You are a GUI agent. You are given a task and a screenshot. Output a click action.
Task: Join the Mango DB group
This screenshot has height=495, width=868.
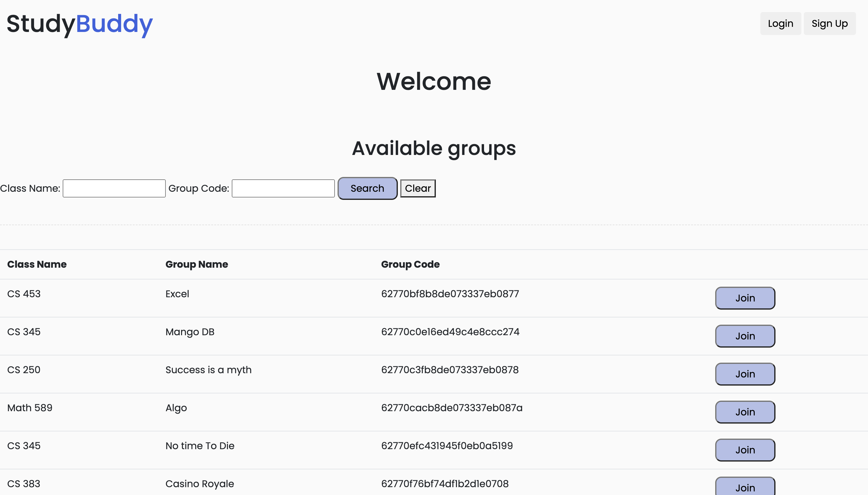pyautogui.click(x=745, y=336)
